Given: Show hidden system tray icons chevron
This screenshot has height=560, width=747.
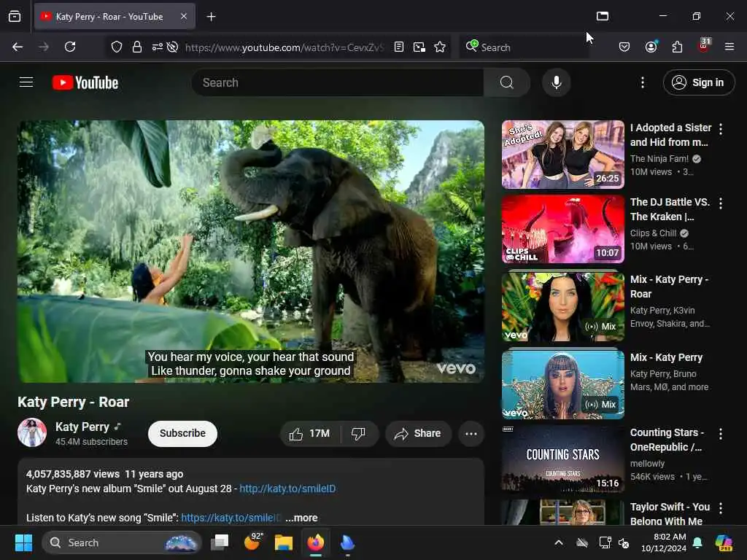Looking at the screenshot, I should coord(558,542).
